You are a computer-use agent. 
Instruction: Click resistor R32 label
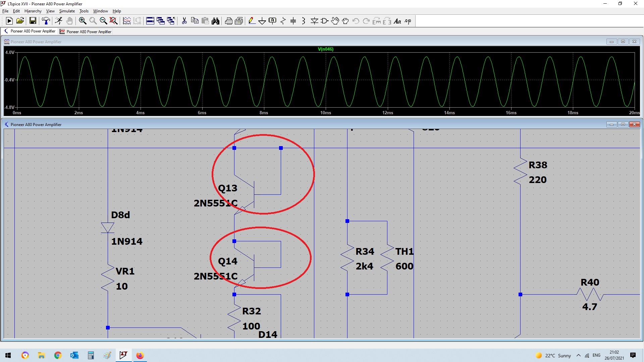tap(252, 311)
